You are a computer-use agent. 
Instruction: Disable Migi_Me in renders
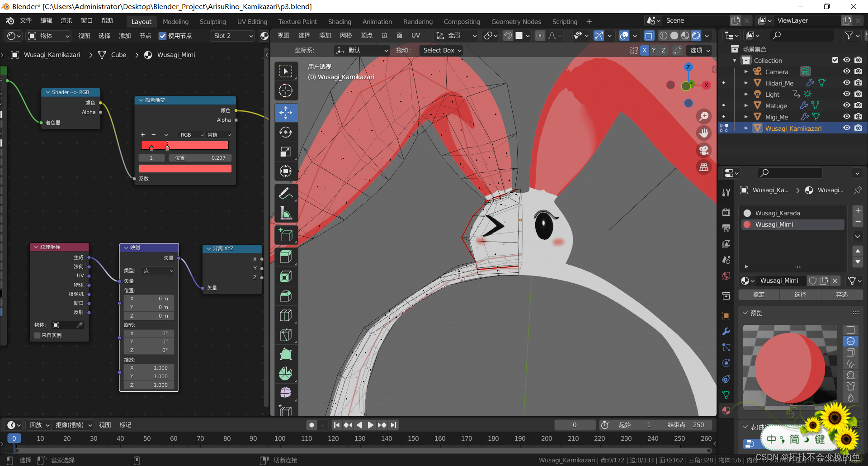pos(858,117)
